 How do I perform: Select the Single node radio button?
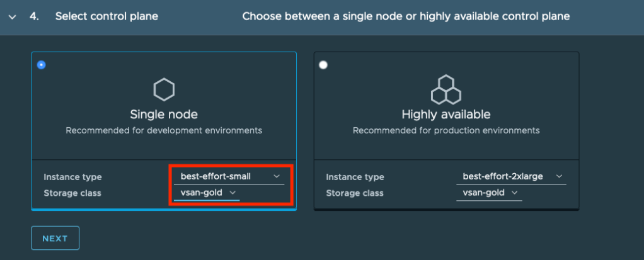[x=42, y=65]
